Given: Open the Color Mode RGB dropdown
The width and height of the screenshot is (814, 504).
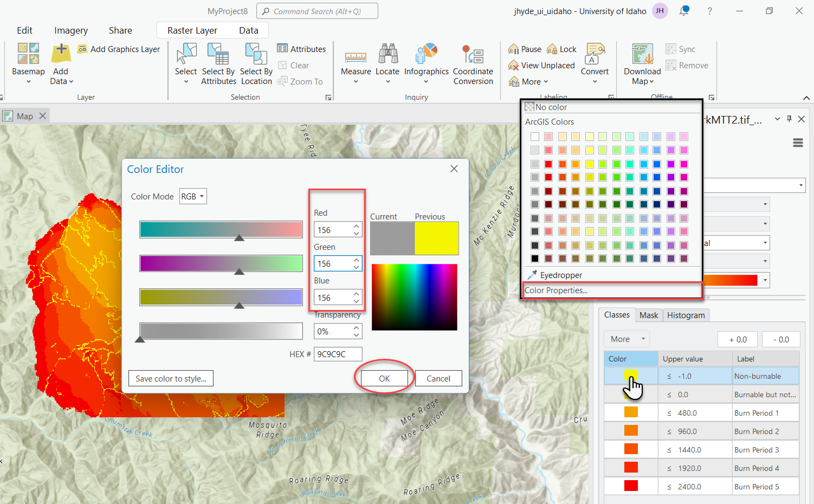Looking at the screenshot, I should (193, 196).
